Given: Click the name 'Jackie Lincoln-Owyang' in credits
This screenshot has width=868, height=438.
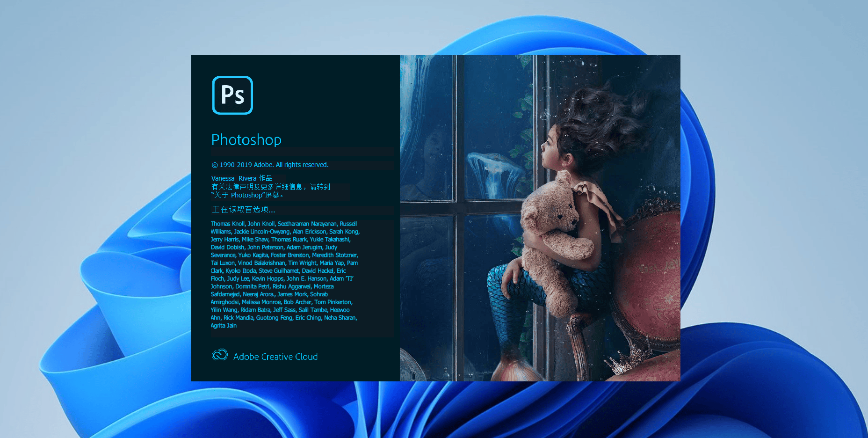Looking at the screenshot, I should (x=261, y=232).
